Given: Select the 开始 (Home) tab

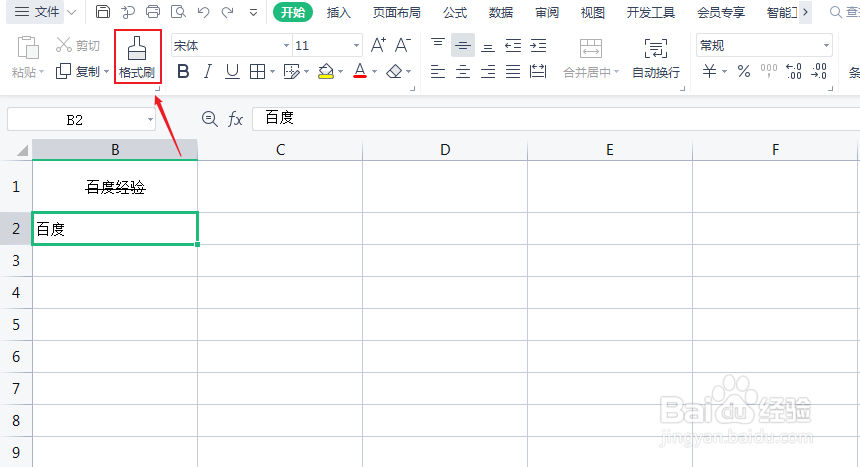Looking at the screenshot, I should click(x=293, y=12).
